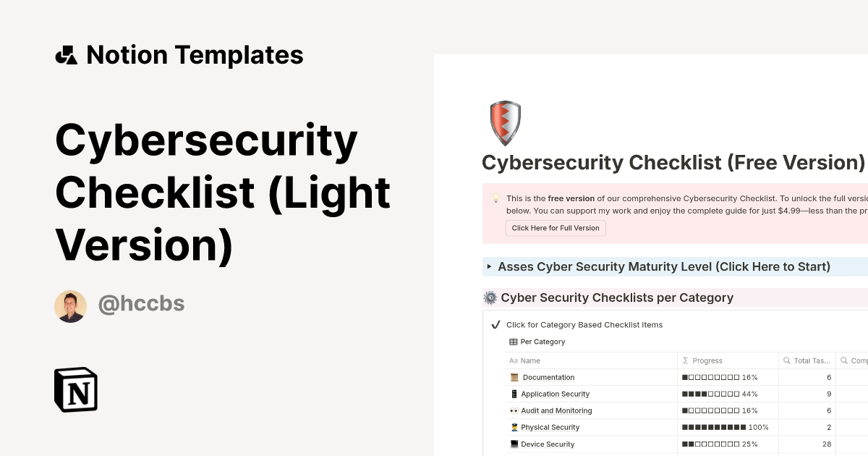Click the Notion logo in the corner
The width and height of the screenshot is (868, 456).
pos(76,389)
